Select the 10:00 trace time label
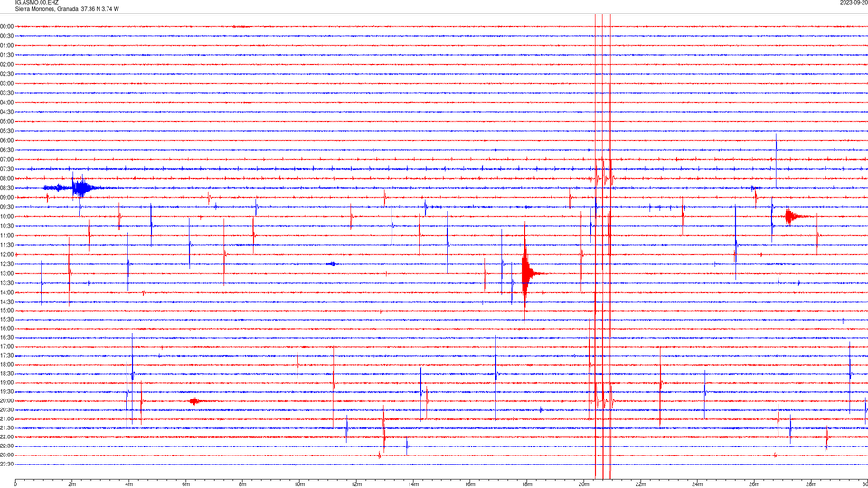The image size is (868, 488). click(6, 216)
